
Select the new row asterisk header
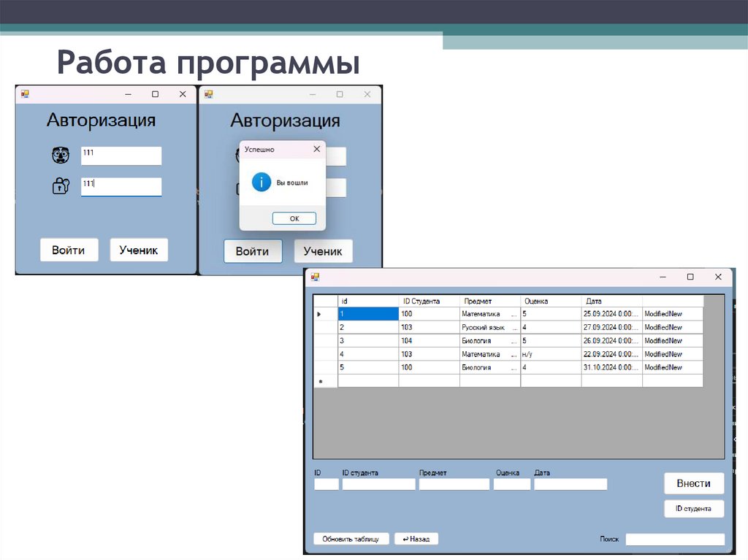coord(325,381)
